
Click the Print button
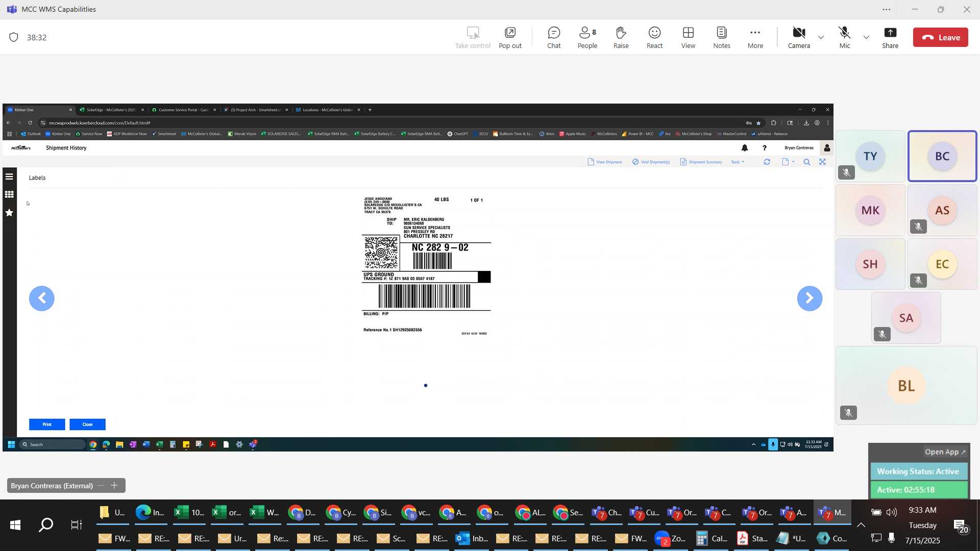coord(47,424)
